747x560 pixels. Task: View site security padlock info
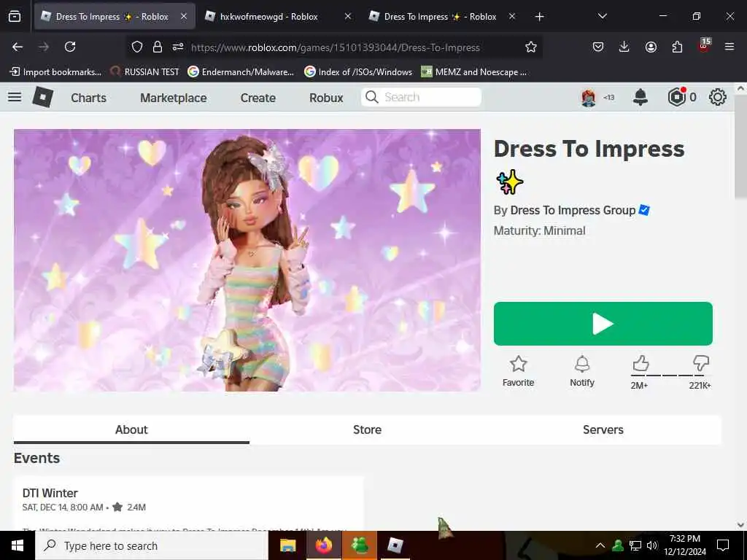click(x=158, y=47)
